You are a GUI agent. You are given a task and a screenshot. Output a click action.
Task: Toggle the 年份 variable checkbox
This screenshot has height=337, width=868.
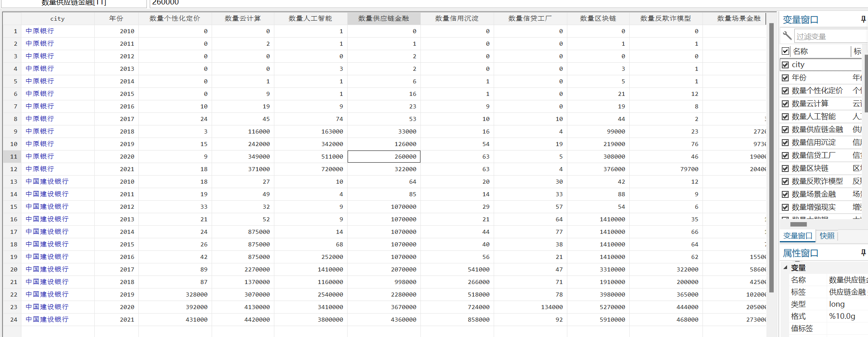pyautogui.click(x=785, y=78)
